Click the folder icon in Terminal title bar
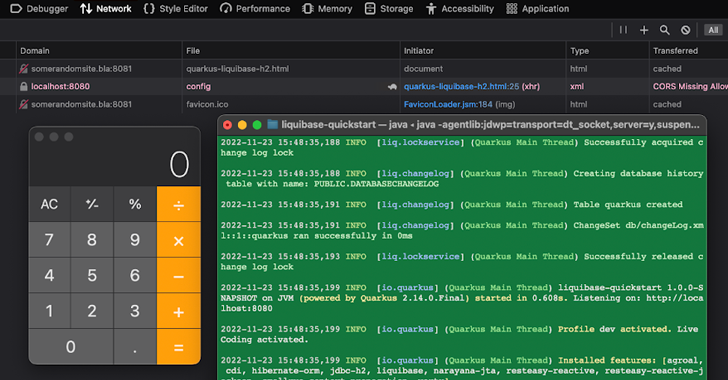 coord(273,124)
